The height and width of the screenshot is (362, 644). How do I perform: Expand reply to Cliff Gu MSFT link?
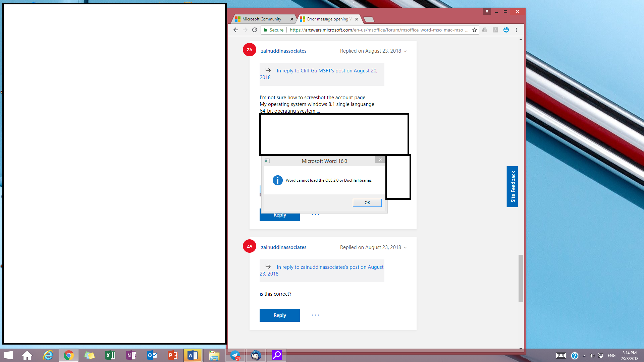[x=318, y=73]
